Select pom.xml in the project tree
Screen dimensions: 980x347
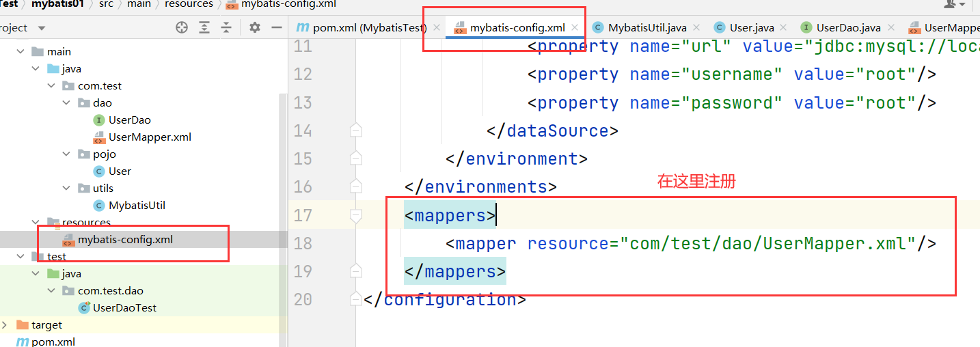pos(53,342)
